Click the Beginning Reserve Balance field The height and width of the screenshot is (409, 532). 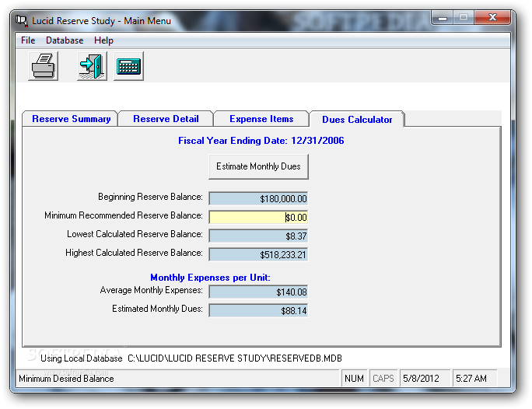click(258, 199)
